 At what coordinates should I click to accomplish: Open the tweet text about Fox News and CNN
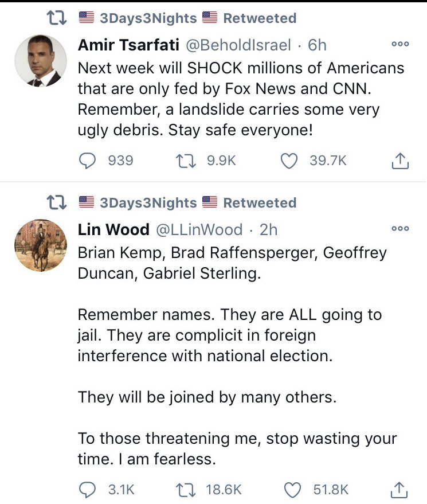(x=241, y=99)
